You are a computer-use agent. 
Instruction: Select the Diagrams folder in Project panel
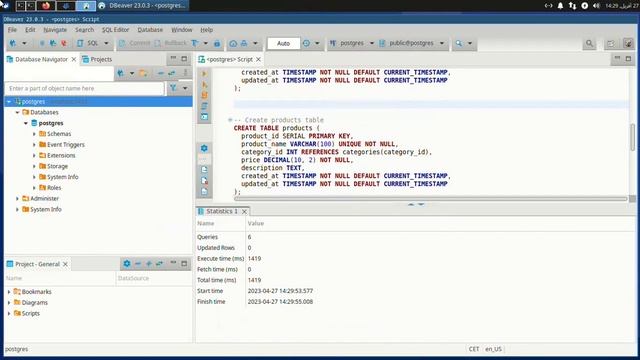click(x=31, y=302)
